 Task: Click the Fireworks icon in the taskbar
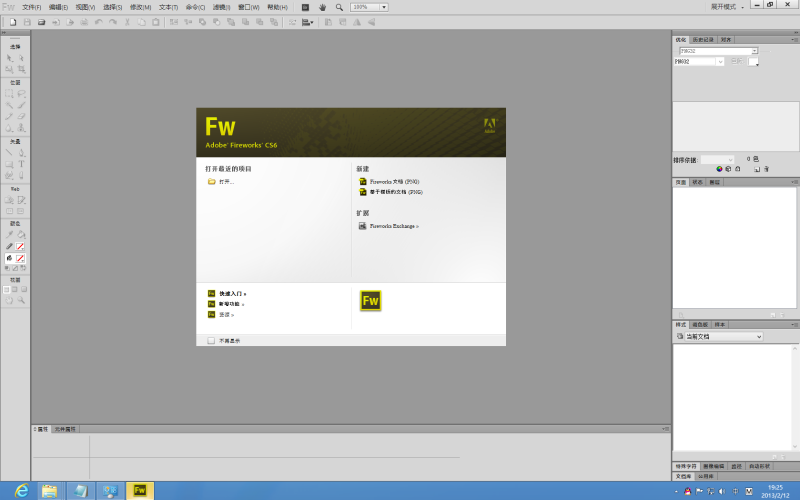point(140,490)
